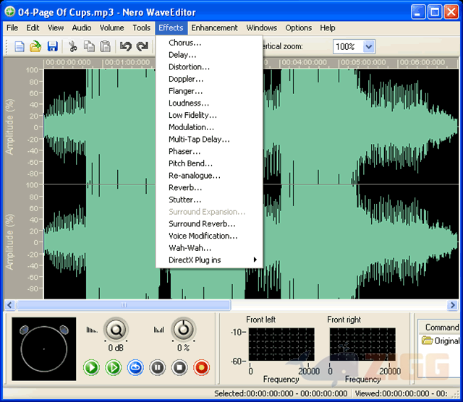
Task: Click the Undo arrow icon
Action: point(126,46)
